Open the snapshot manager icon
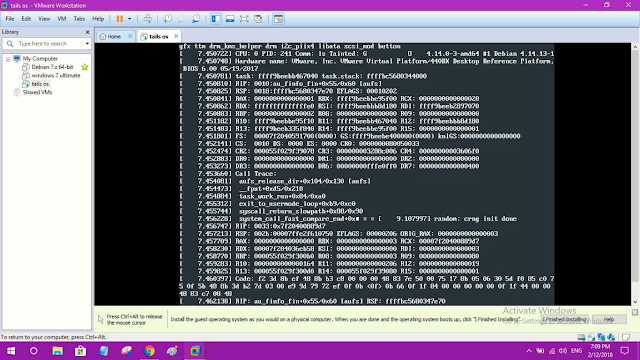The width and height of the screenshot is (640, 360). tap(196, 19)
